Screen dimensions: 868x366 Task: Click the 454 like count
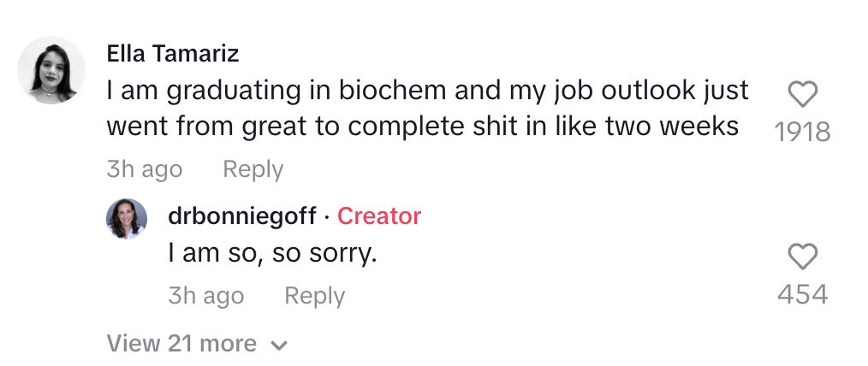pos(802,295)
